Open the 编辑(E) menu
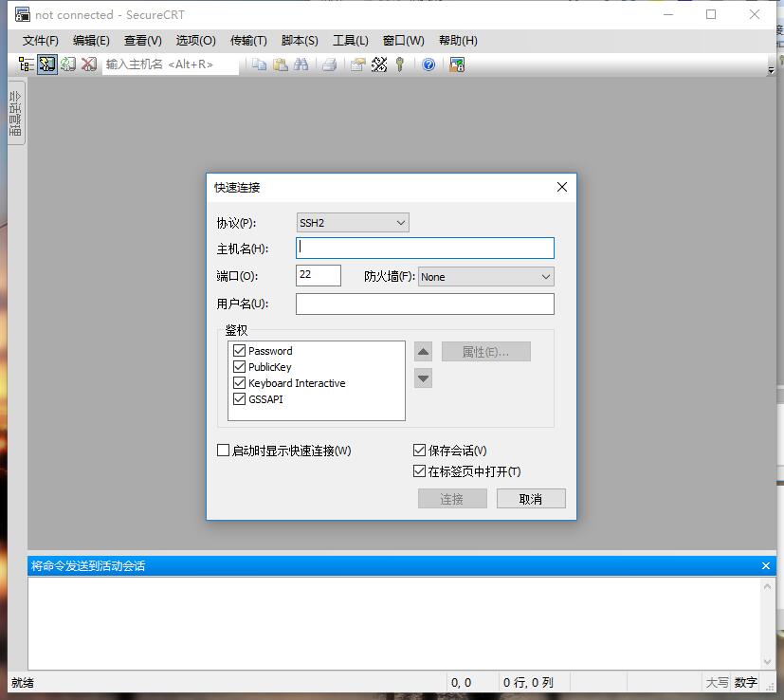The height and width of the screenshot is (700, 784). [x=91, y=41]
